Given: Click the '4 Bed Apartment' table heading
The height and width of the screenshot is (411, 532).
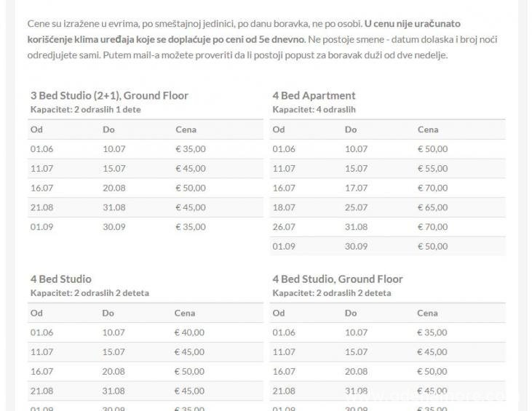Looking at the screenshot, I should pyautogui.click(x=314, y=95).
